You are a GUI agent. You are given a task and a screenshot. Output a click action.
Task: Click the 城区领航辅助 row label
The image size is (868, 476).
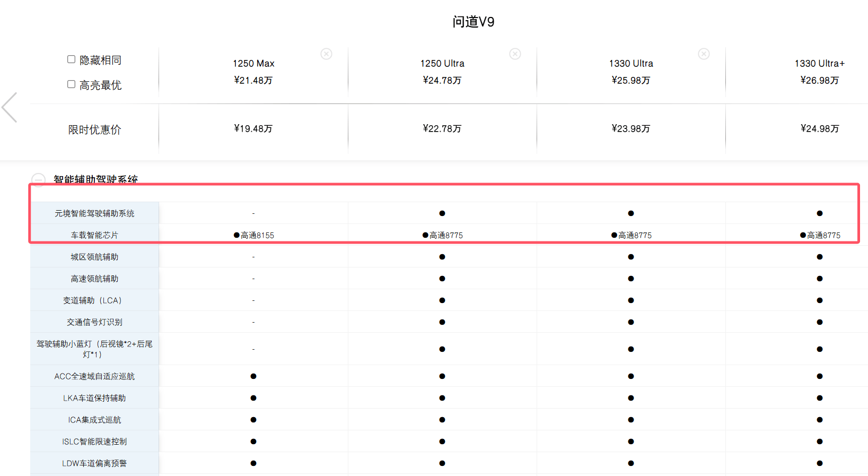tap(94, 257)
